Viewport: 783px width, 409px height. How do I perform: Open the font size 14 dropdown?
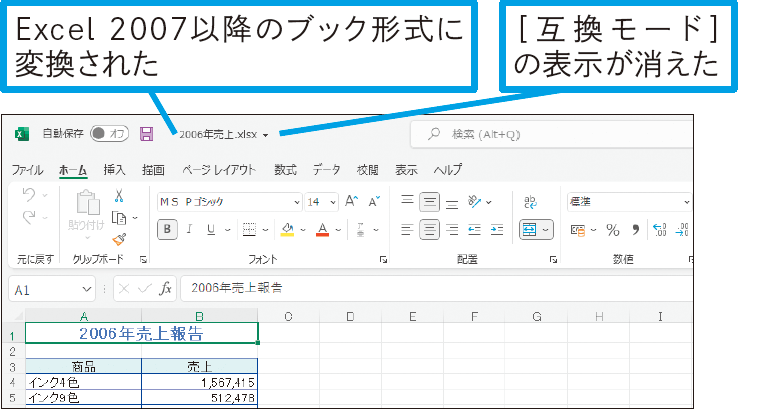tap(333, 202)
